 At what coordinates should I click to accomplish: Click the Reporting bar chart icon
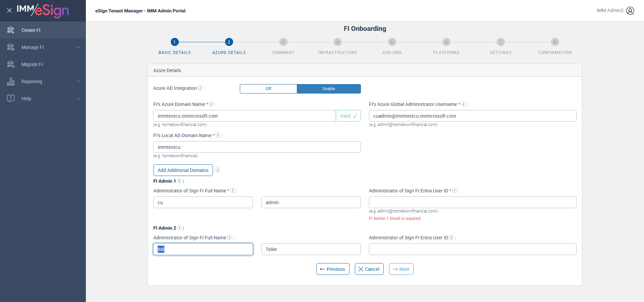coord(11,81)
